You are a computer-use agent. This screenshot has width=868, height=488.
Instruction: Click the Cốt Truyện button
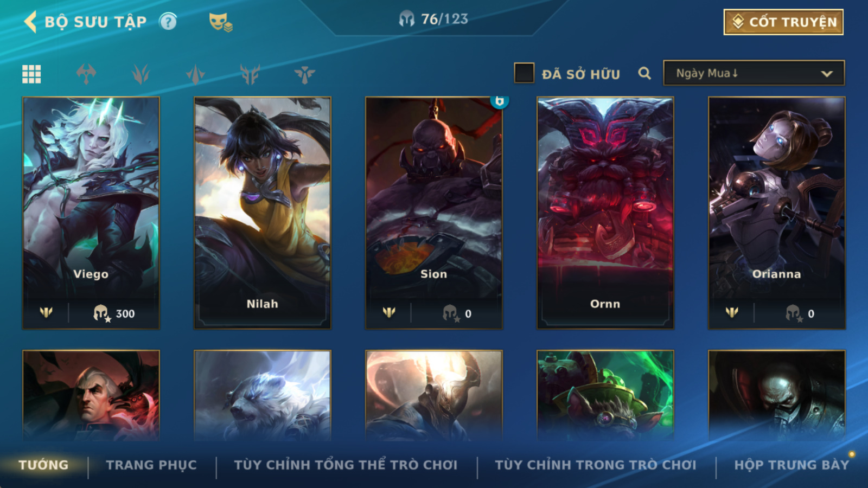click(x=783, y=22)
